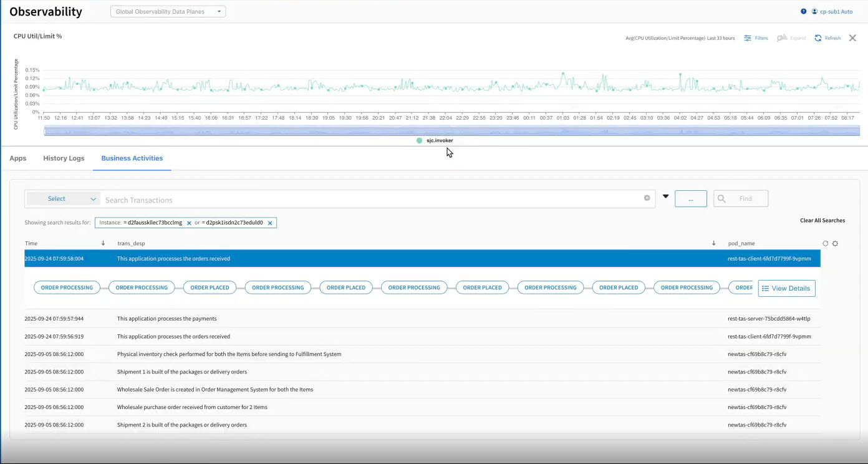
Task: Click Clear All Searches link
Action: click(x=822, y=220)
